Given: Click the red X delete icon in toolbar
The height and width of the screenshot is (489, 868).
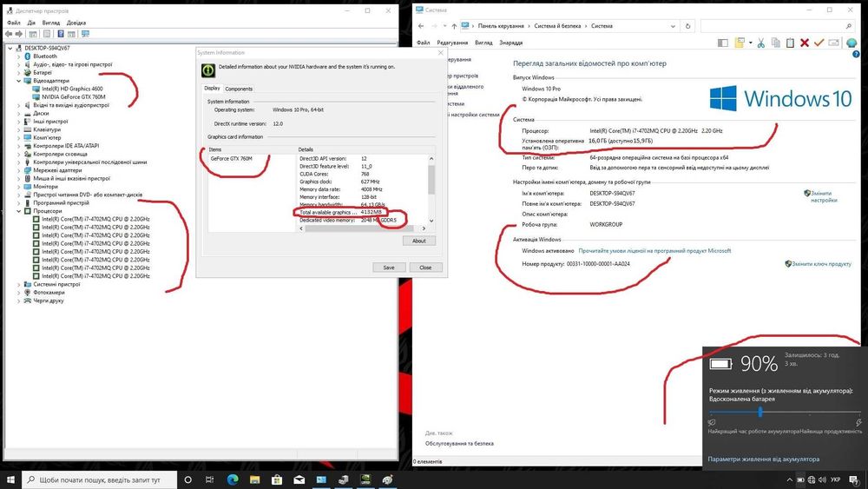Looking at the screenshot, I should tap(805, 43).
